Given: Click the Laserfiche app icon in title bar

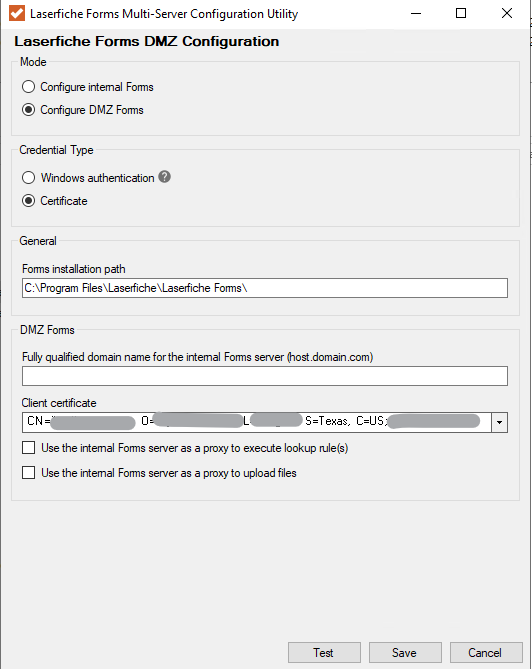Looking at the screenshot, I should [17, 13].
